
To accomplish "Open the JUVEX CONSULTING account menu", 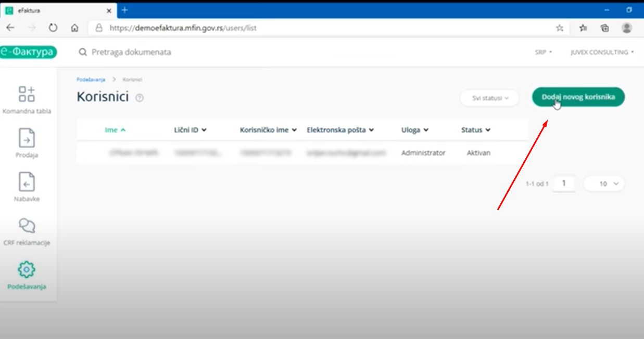I will point(602,53).
